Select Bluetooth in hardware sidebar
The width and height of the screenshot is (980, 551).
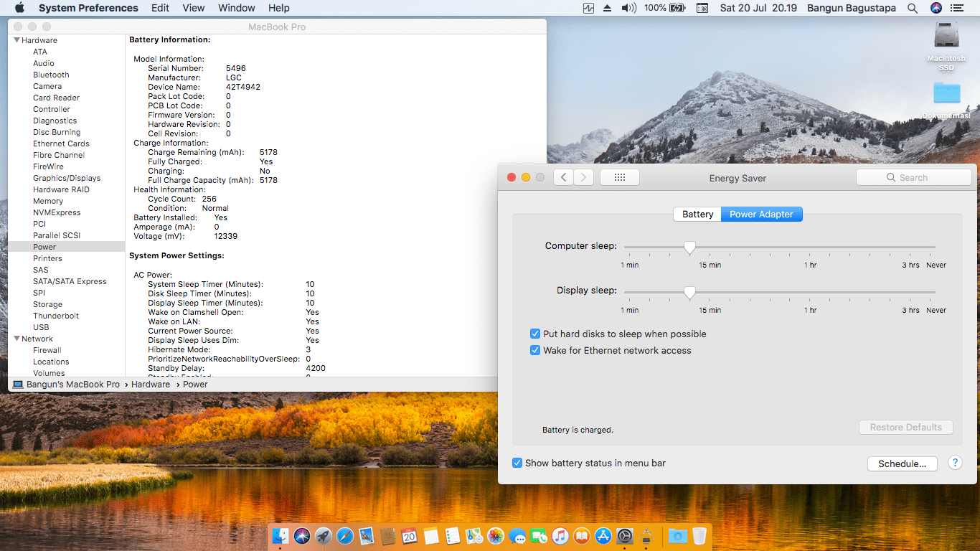(51, 75)
